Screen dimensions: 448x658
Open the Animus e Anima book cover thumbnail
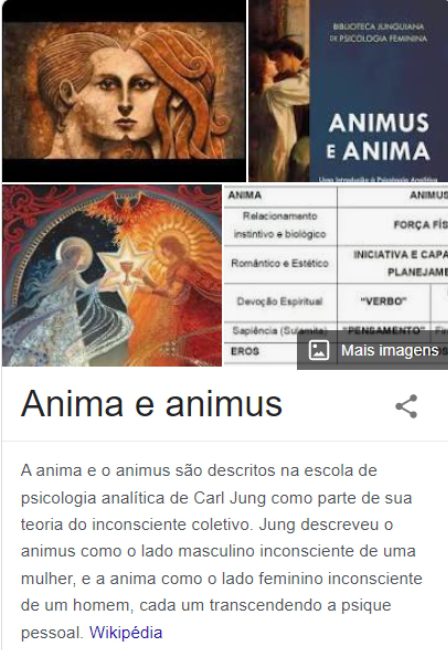348,91
